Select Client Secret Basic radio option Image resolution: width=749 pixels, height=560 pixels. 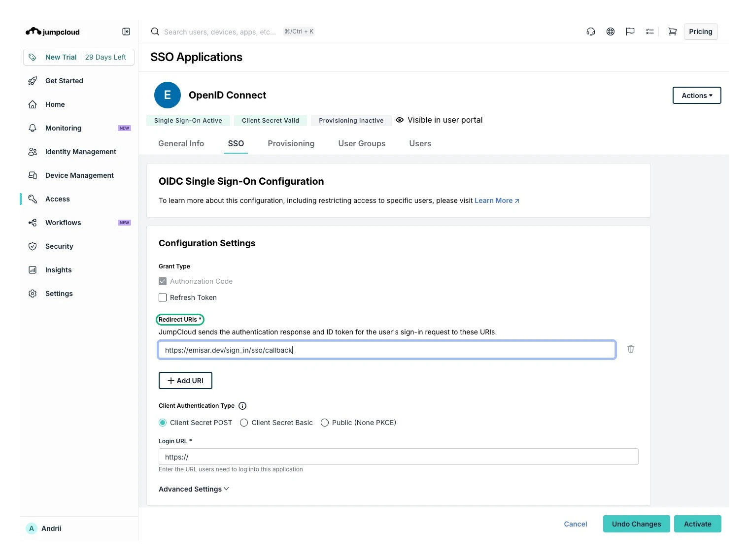point(244,423)
